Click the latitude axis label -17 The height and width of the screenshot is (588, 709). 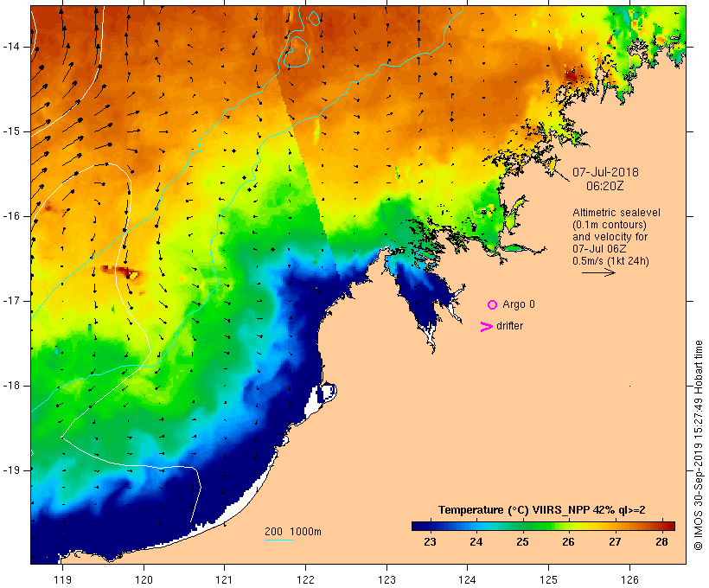(11, 301)
